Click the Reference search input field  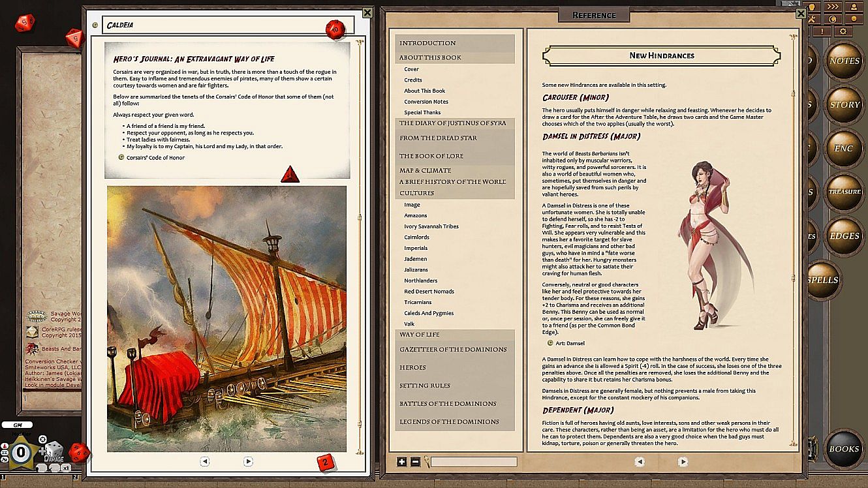tap(474, 462)
